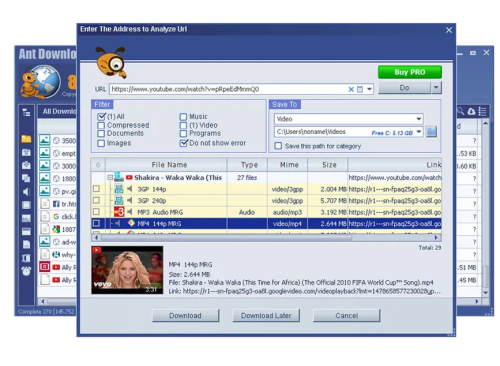Screen dimensions: 500x366
Task: Tick the checkbox for 3GP 240p row
Action: [x=96, y=200]
